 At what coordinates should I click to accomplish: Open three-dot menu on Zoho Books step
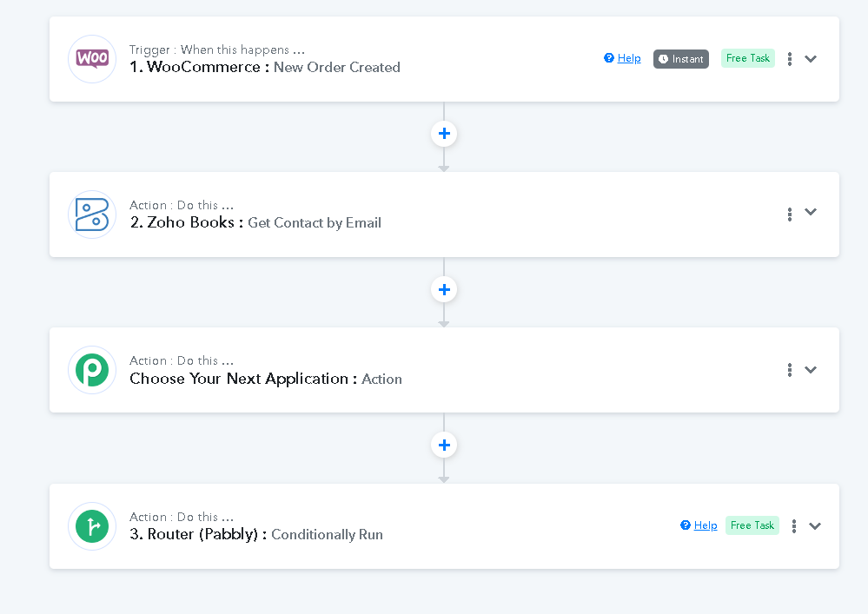pyautogui.click(x=790, y=214)
